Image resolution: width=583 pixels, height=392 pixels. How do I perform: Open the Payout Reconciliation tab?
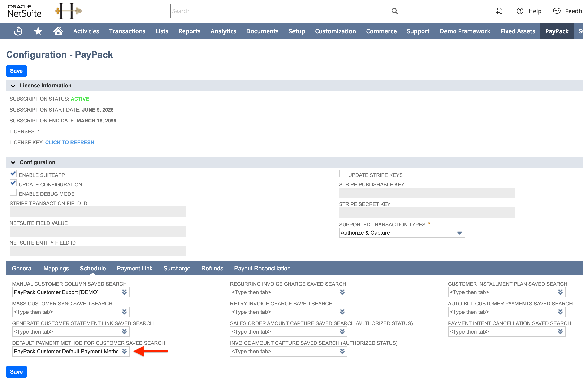click(262, 268)
